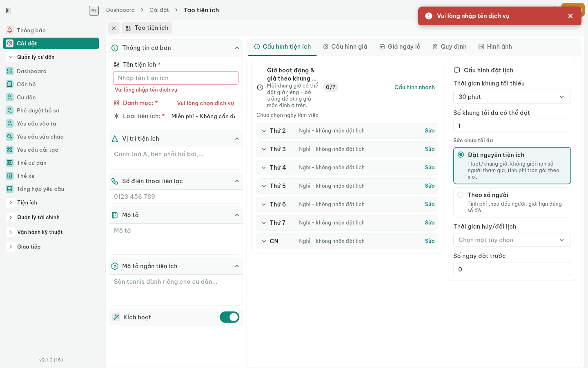Viewport: 588px width, 368px height.
Task: Click the Vị trí tiện ích text area
Action: (176, 158)
